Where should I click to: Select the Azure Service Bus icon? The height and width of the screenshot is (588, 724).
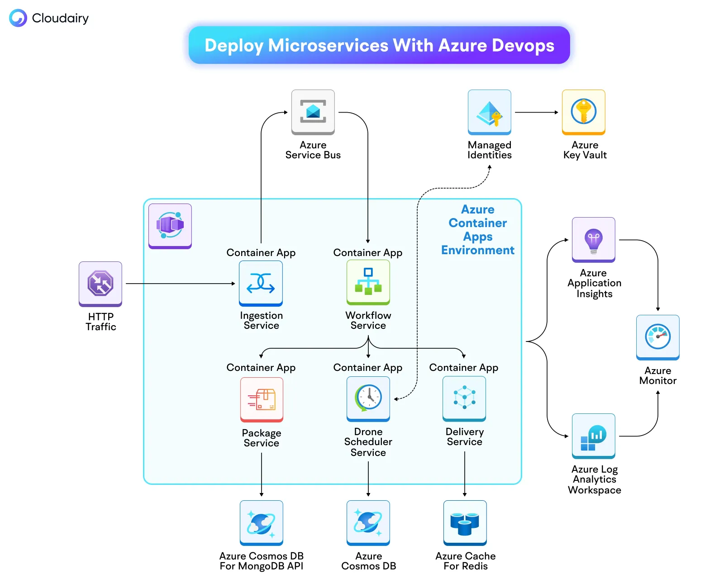pyautogui.click(x=313, y=113)
